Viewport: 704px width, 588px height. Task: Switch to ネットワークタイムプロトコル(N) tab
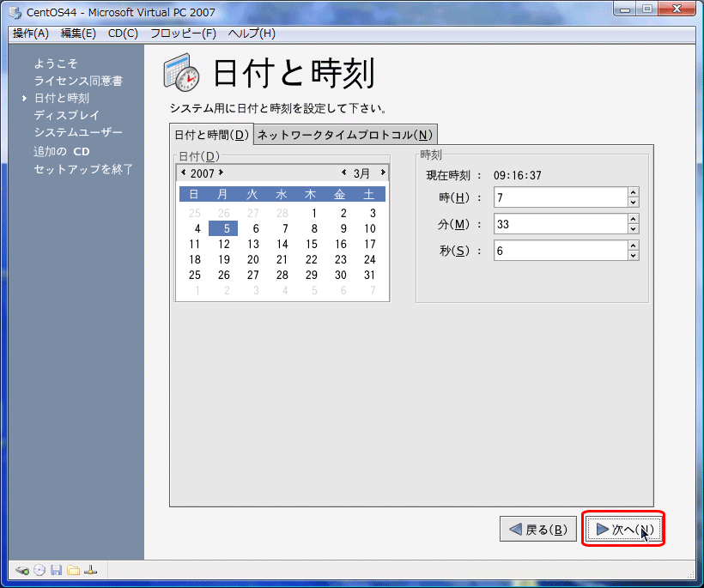[345, 135]
